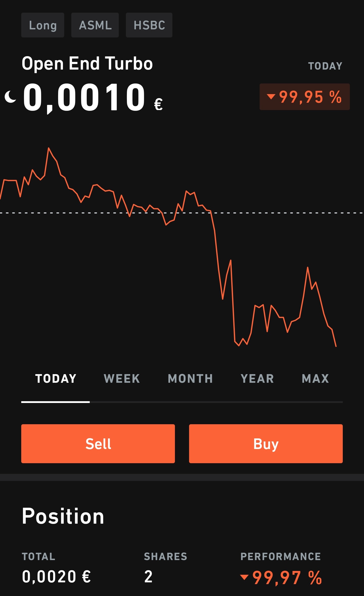Viewport: 364px width, 596px height.
Task: Tap the euro symbol beside the price
Action: [x=158, y=104]
